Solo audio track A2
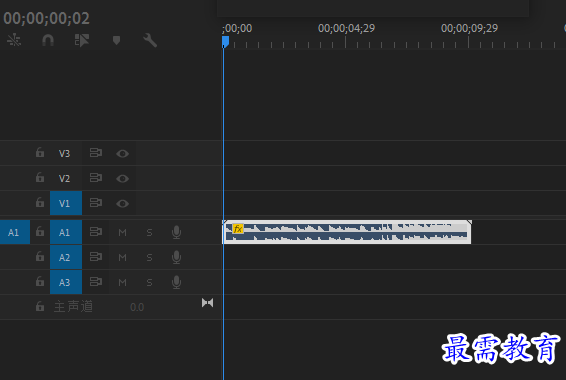The image size is (566, 380). [x=149, y=257]
